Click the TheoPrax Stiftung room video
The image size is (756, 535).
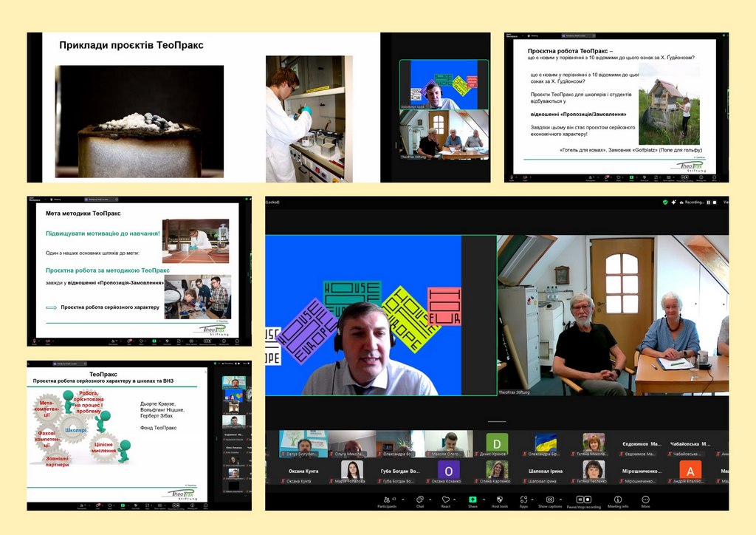(x=614, y=316)
